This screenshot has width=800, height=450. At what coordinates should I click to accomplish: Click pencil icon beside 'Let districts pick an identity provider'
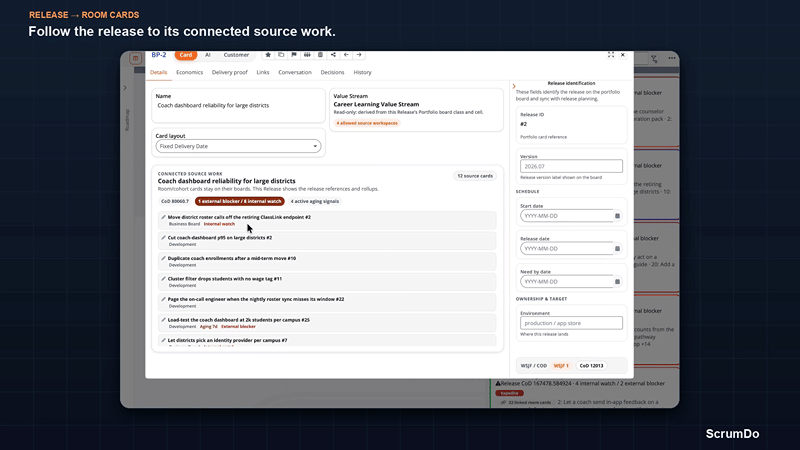point(163,340)
